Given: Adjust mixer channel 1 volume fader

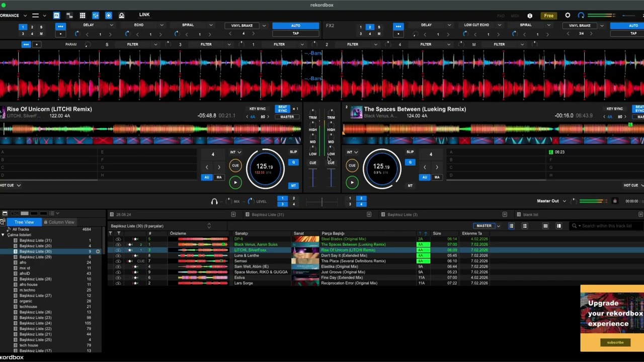Looking at the screenshot, I should pyautogui.click(x=312, y=178).
